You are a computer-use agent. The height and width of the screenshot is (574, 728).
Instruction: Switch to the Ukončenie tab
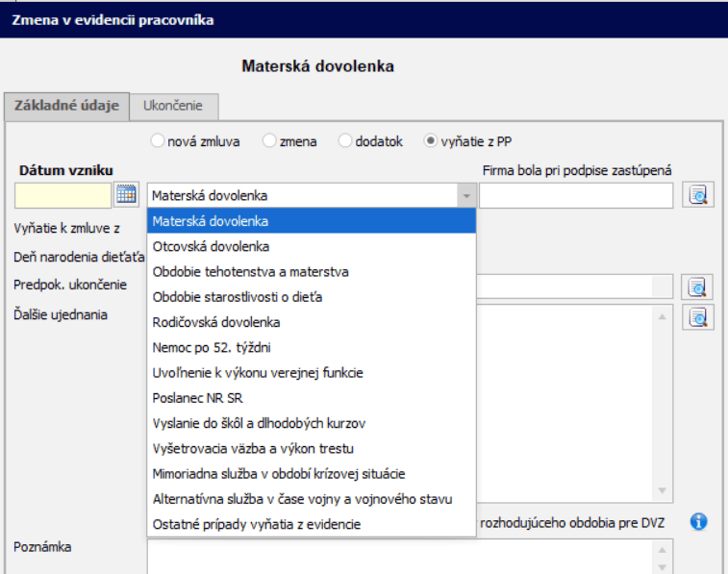[x=173, y=107]
